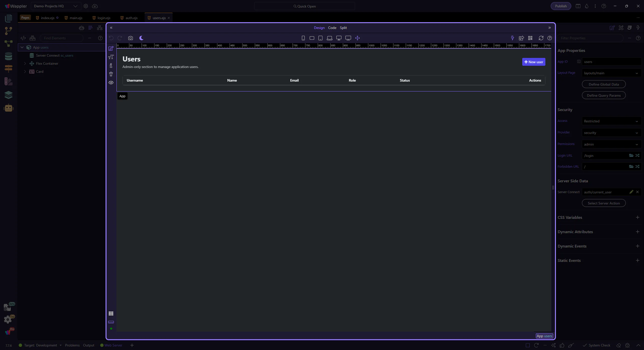Open the login.ejs tab
Screen dimensions: 644x350
coord(104,18)
